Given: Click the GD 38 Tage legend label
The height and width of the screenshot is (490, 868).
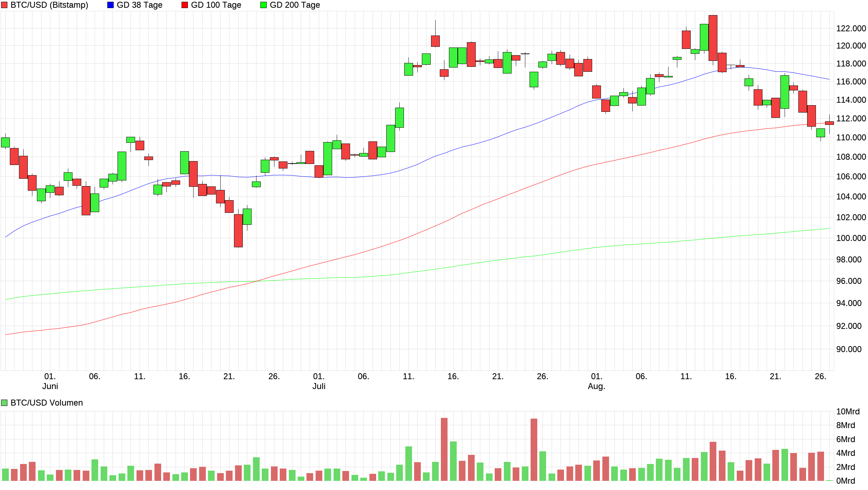Looking at the screenshot, I should pyautogui.click(x=139, y=5).
